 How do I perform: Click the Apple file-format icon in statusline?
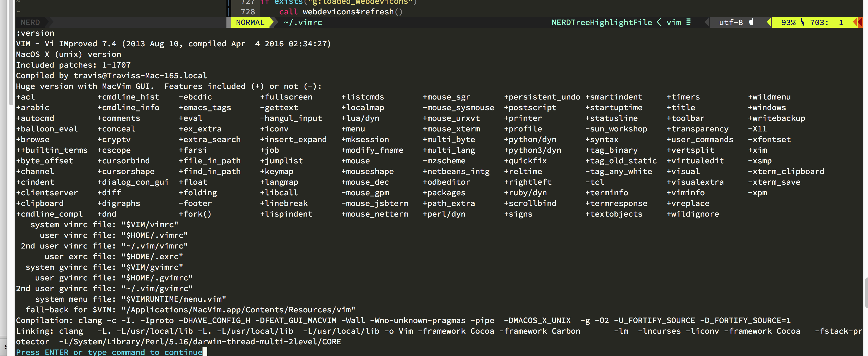click(x=751, y=22)
